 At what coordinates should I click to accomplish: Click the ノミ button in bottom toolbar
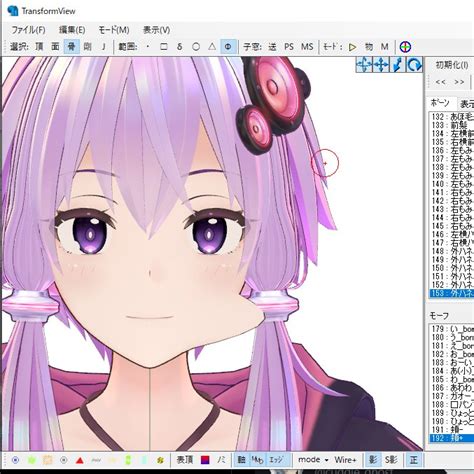click(221, 460)
